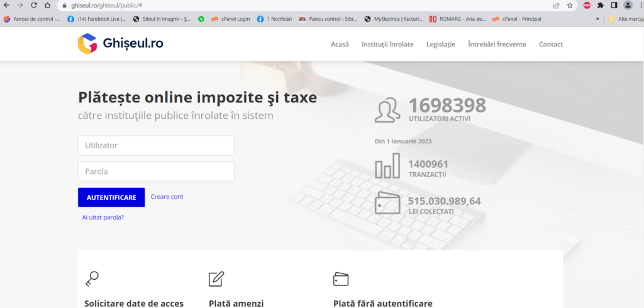The height and width of the screenshot is (308, 644).
Task: Follow the Ai uitat parola? link
Action: (103, 217)
